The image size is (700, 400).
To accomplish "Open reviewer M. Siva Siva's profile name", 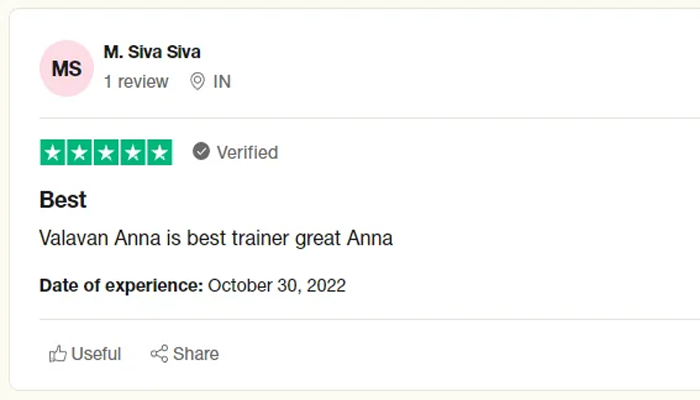I will [x=152, y=52].
